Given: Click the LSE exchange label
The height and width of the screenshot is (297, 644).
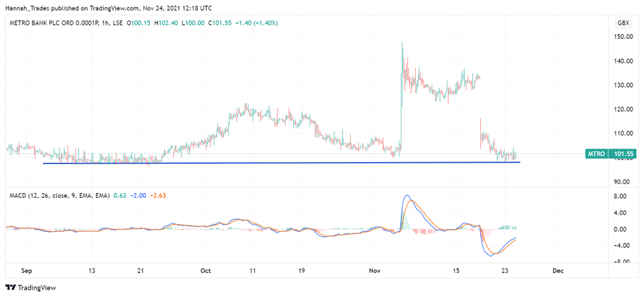Looking at the screenshot, I should [x=117, y=23].
